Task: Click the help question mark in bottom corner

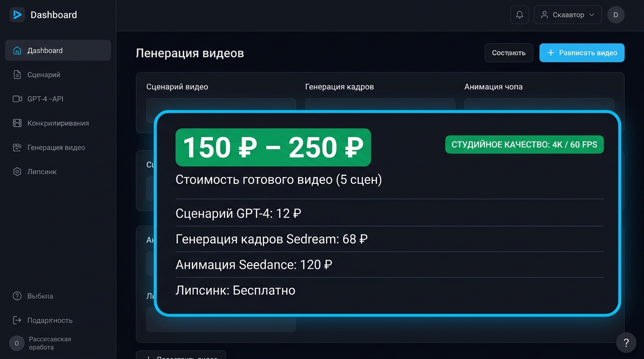Action: point(626,343)
